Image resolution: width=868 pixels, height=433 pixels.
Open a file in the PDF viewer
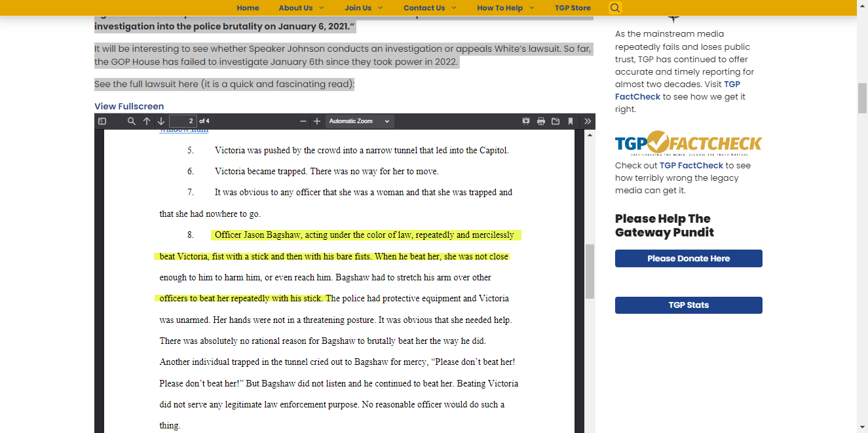coord(556,121)
